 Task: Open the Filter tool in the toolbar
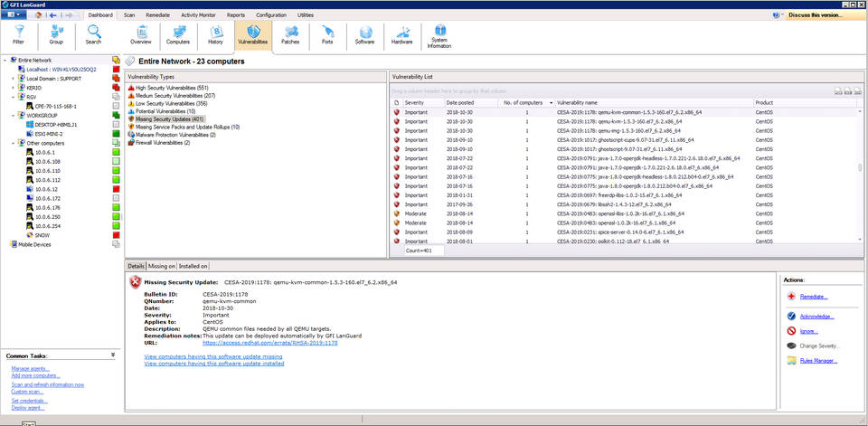pos(19,33)
